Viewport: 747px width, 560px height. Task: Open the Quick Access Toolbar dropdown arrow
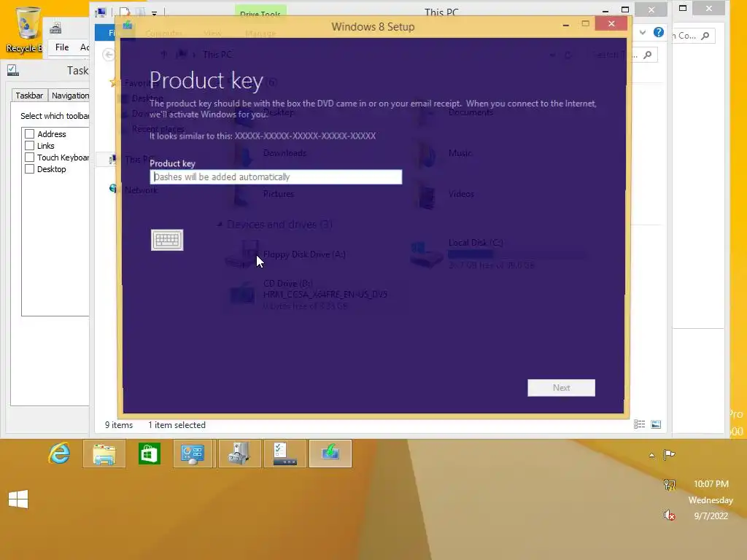pyautogui.click(x=155, y=13)
